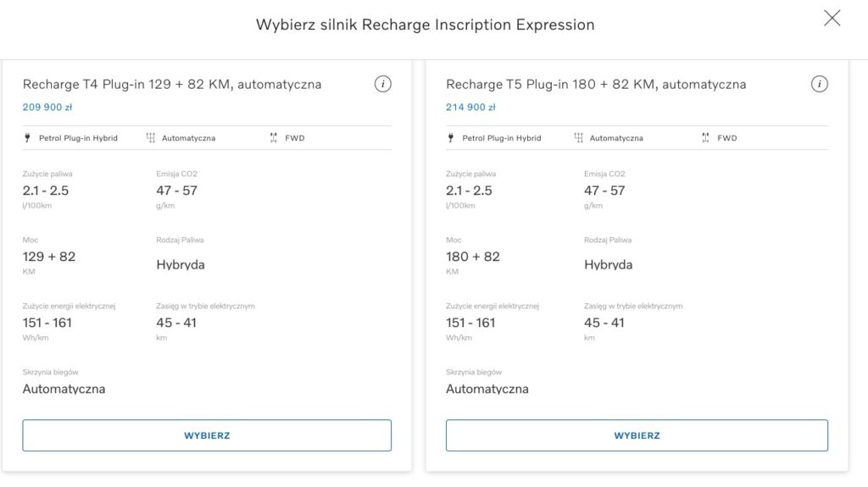Click the 129 + 82 power value
Screen dimensions: 868x487
coord(48,257)
